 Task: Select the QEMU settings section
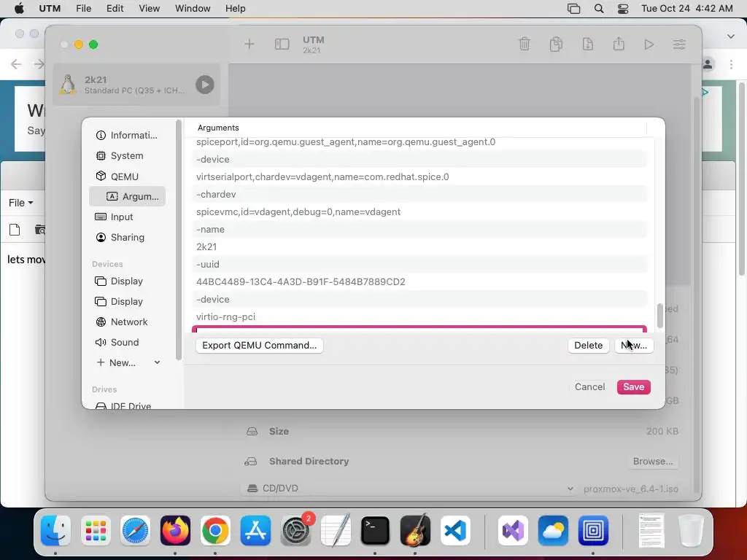coord(127,176)
